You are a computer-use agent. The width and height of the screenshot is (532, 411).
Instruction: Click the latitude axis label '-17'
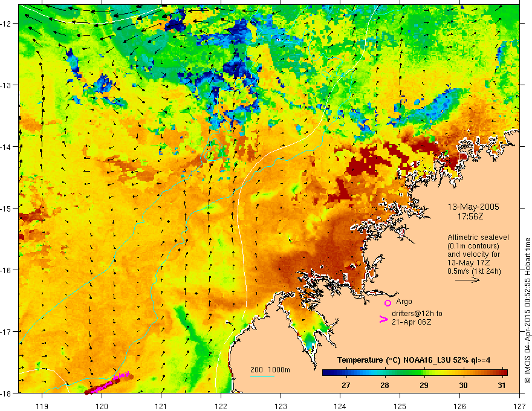click(x=7, y=331)
